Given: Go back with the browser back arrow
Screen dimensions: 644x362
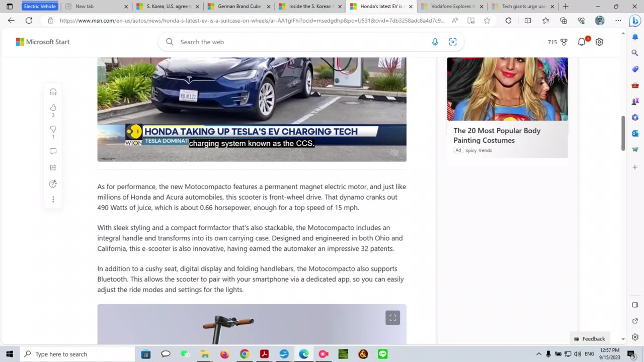Looking at the screenshot, I should (x=11, y=21).
